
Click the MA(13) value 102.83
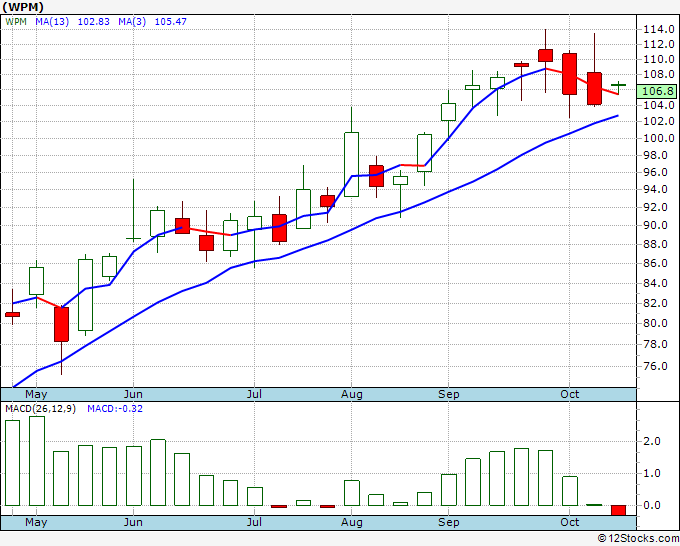[x=93, y=21]
